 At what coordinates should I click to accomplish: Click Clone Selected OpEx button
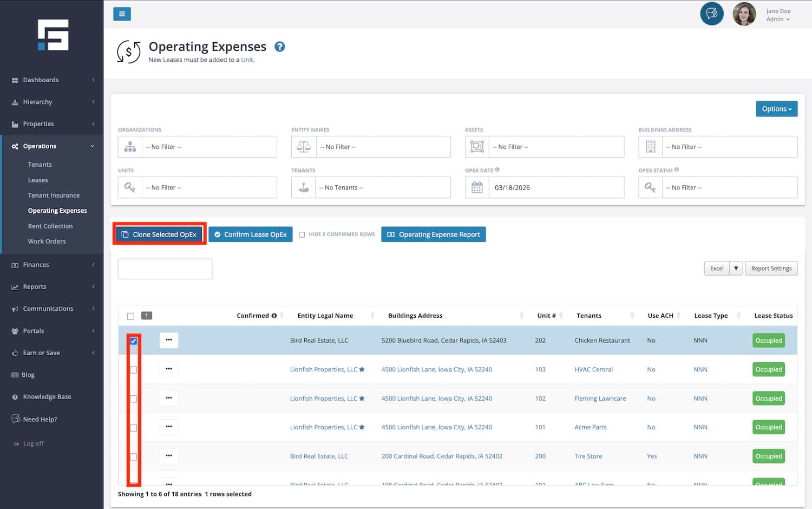pyautogui.click(x=159, y=234)
